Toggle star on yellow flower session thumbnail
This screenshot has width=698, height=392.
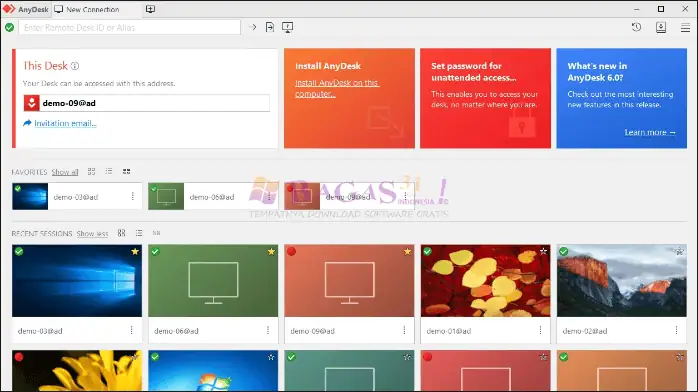tap(135, 357)
